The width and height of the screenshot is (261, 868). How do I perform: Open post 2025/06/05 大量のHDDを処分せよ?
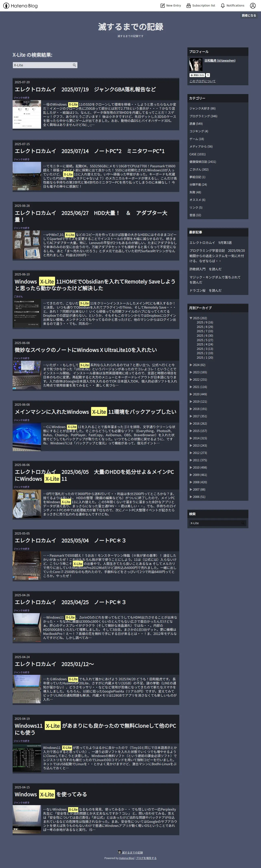[x=94, y=475]
